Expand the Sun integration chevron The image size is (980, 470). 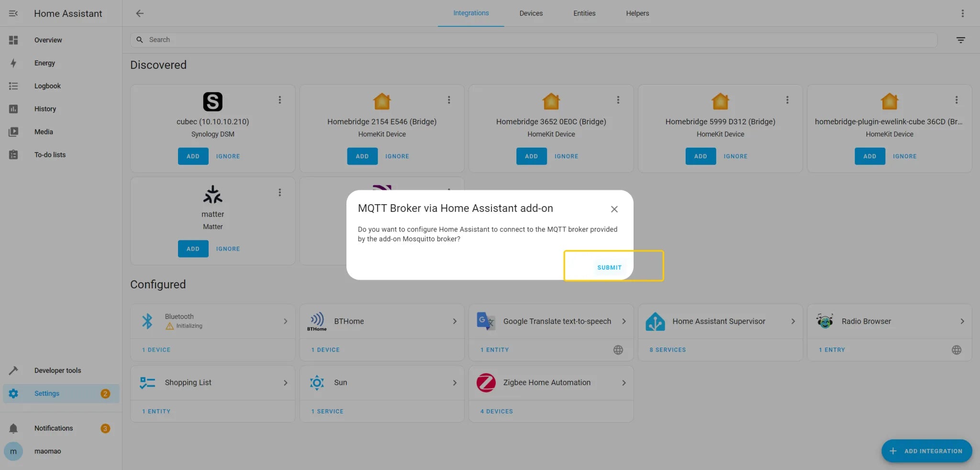click(455, 383)
